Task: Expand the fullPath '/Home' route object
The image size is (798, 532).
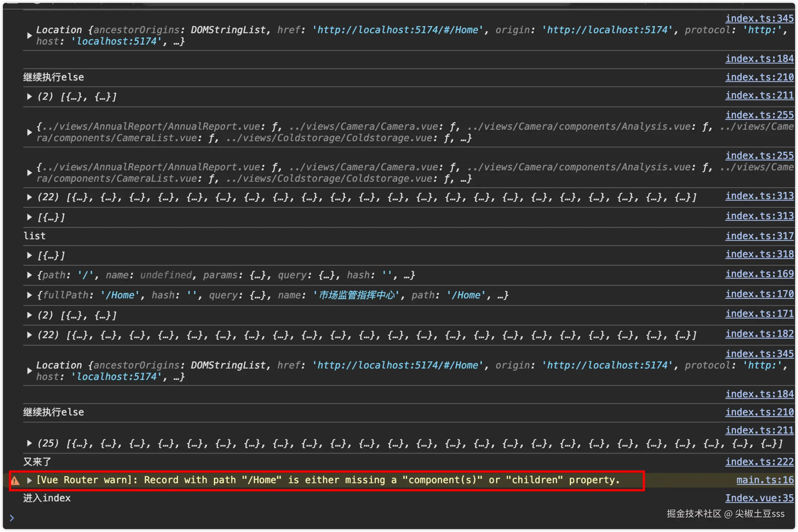Action: 29,295
